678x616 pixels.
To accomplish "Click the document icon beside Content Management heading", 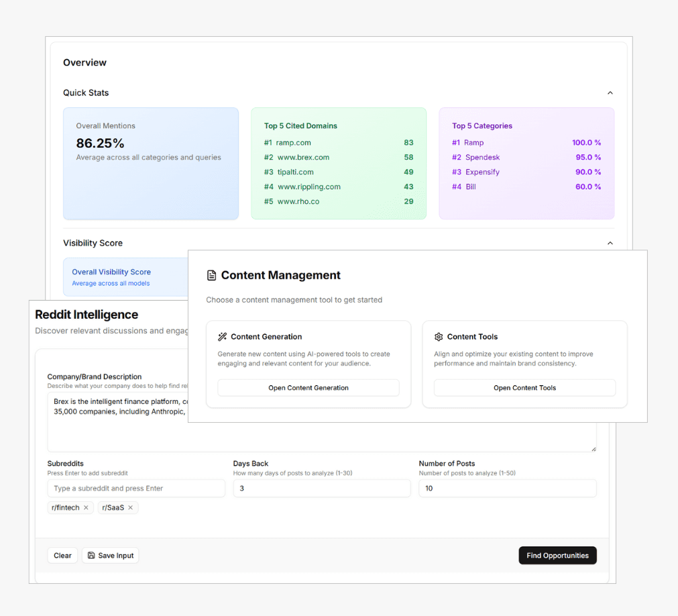I will click(211, 275).
